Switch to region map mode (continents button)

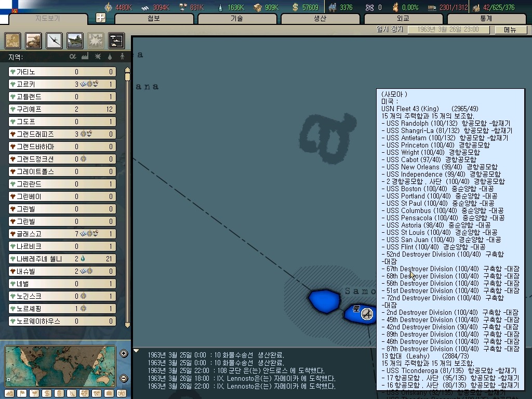point(84,393)
